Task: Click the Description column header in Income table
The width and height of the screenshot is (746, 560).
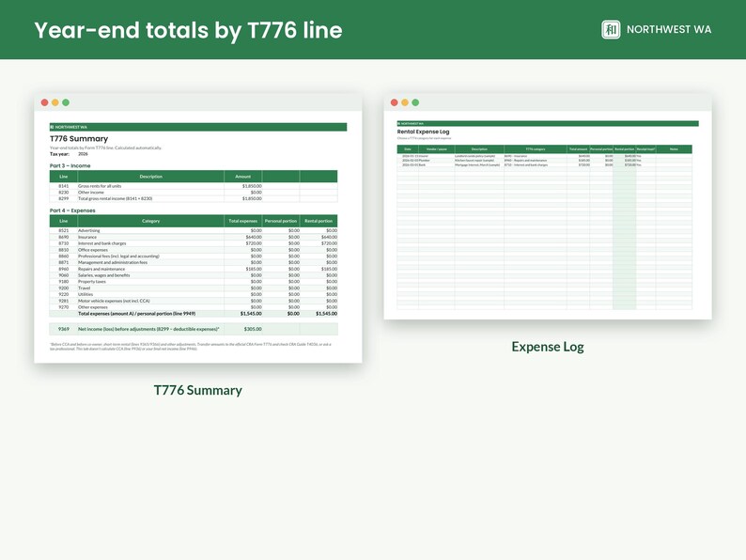Action: 151,177
